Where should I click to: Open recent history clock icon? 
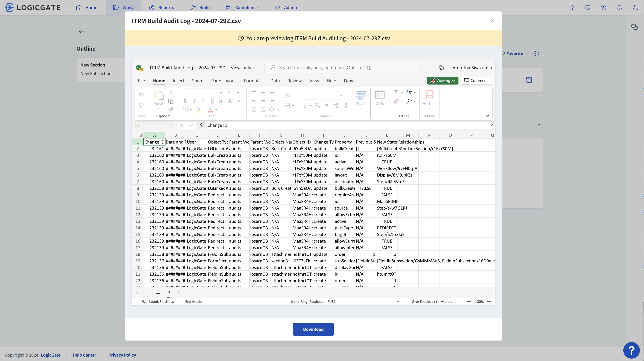(603, 7)
